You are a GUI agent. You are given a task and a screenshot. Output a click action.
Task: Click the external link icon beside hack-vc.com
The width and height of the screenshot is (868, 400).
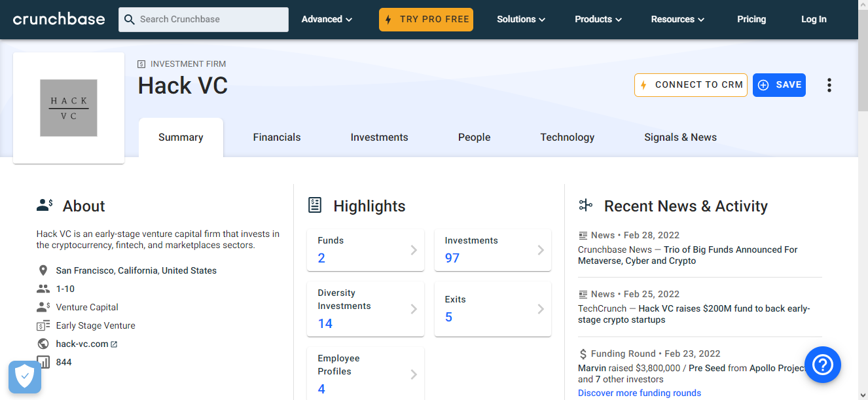point(114,344)
